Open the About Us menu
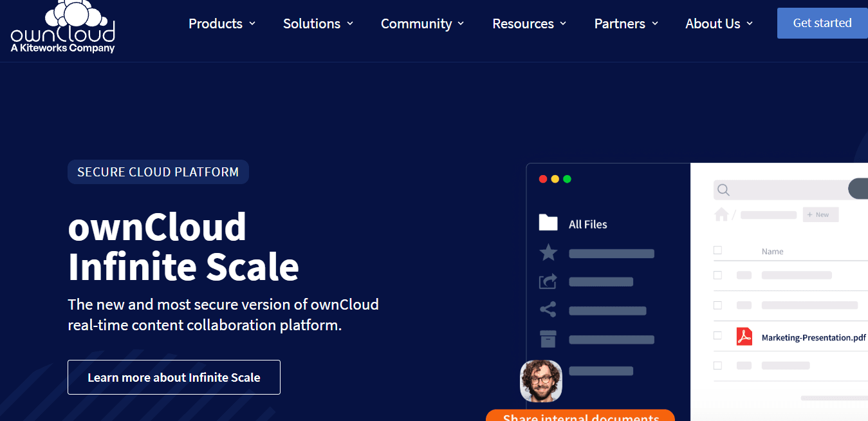Image resolution: width=868 pixels, height=421 pixels. tap(719, 24)
